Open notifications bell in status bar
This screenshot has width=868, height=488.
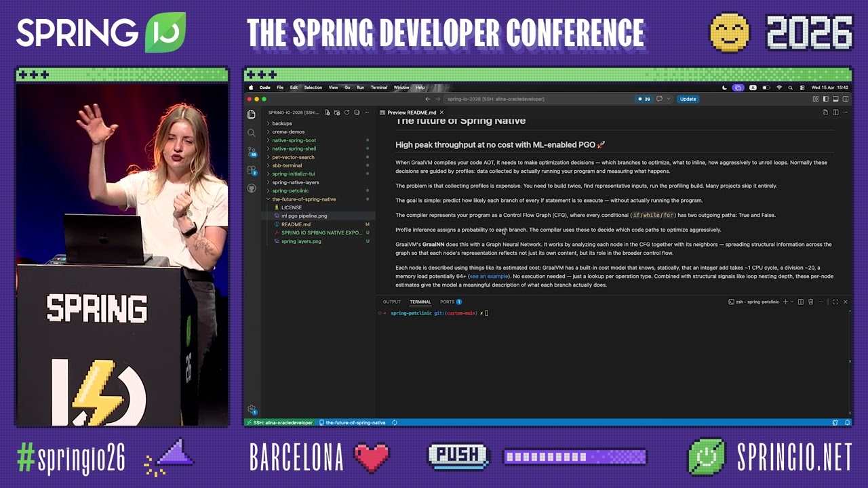point(847,422)
